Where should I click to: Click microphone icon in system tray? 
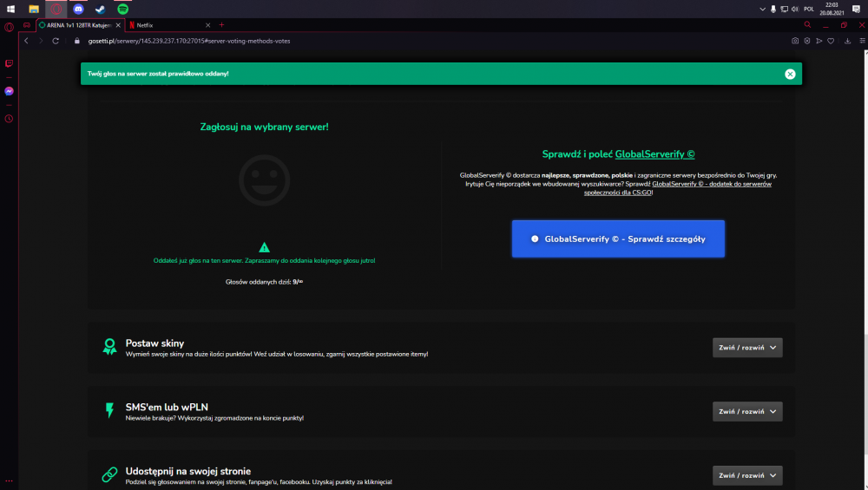[x=773, y=9]
